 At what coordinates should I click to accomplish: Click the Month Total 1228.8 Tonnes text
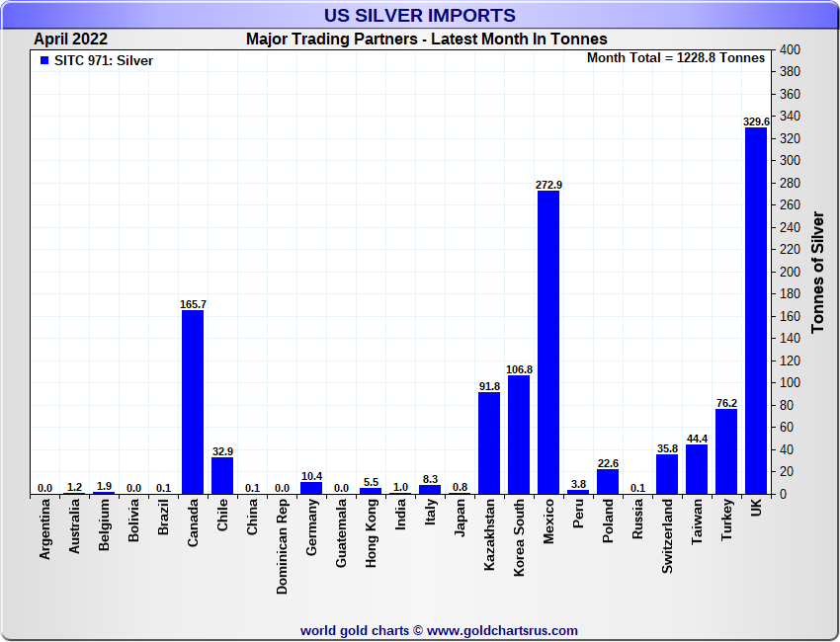pos(675,58)
